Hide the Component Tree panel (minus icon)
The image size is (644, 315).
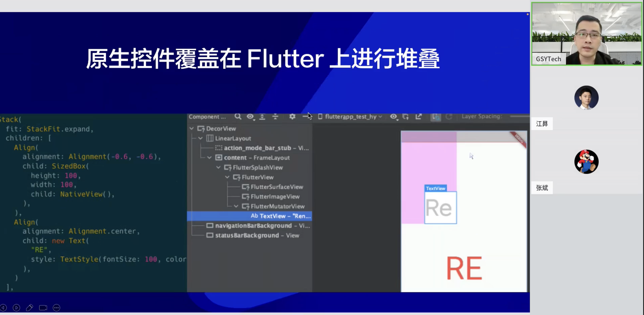(305, 116)
